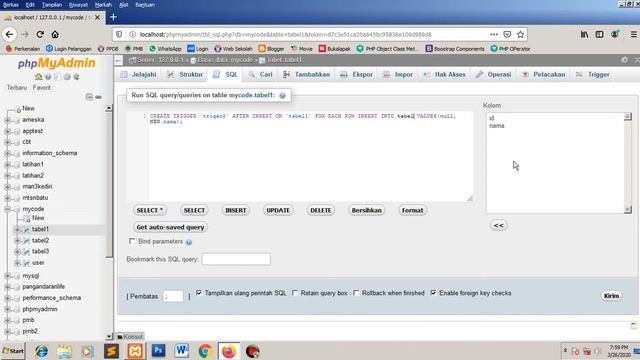Image resolution: width=640 pixels, height=360 pixels.
Task: Open page actions three-dots menu
Action: click(494, 34)
